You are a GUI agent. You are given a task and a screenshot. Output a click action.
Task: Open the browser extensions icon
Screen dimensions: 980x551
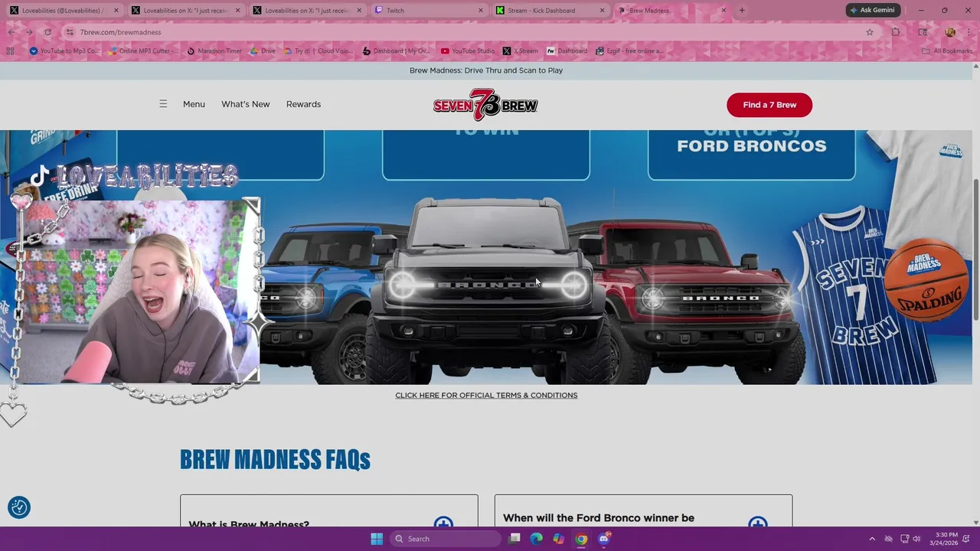coord(896,32)
